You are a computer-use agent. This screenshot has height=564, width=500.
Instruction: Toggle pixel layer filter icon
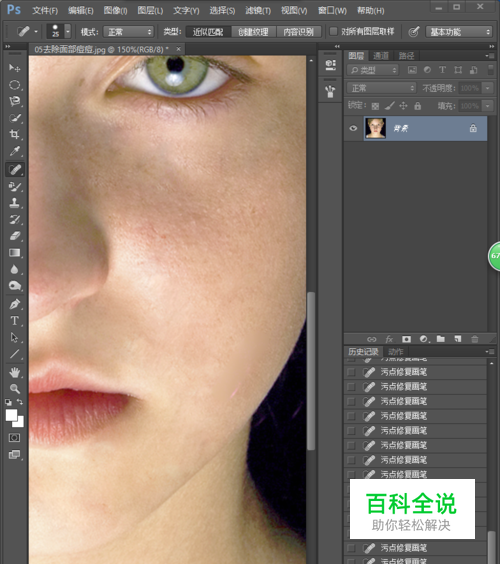point(412,70)
